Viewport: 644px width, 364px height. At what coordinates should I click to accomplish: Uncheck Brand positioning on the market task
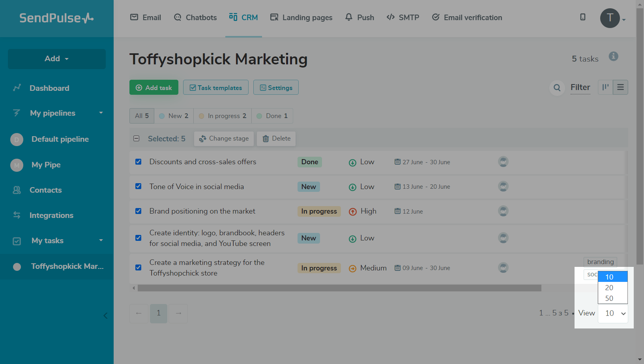(x=139, y=211)
